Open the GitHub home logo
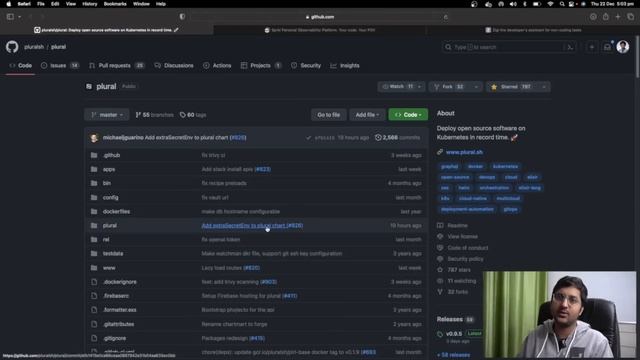 12,47
